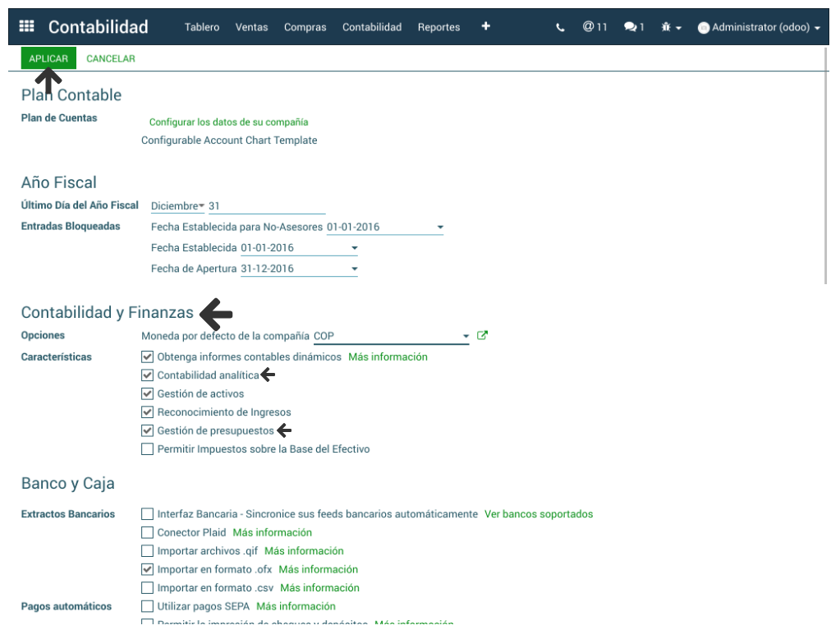
Task: Uncheck Contabilidad analítica checkbox
Action: click(148, 375)
